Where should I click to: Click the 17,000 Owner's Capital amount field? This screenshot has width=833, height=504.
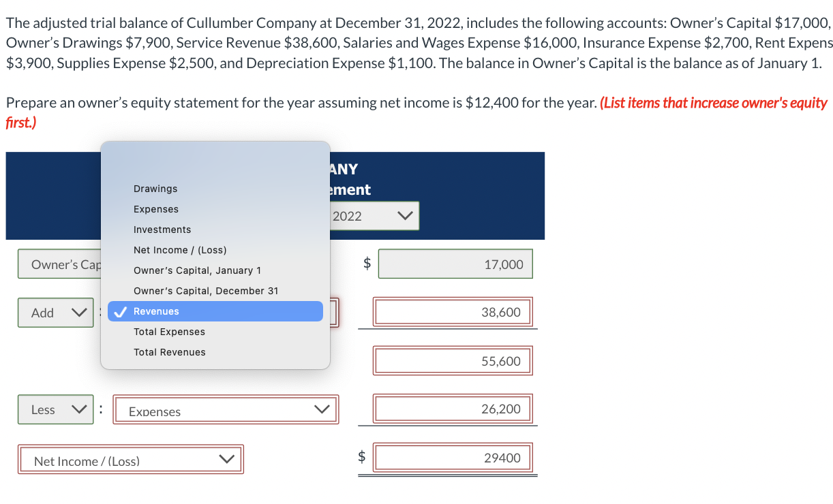[455, 264]
